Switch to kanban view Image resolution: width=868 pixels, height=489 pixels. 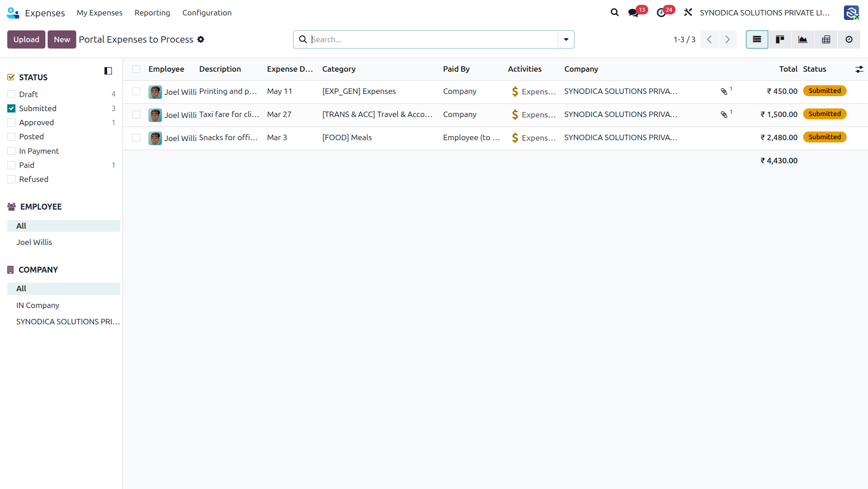(780, 39)
